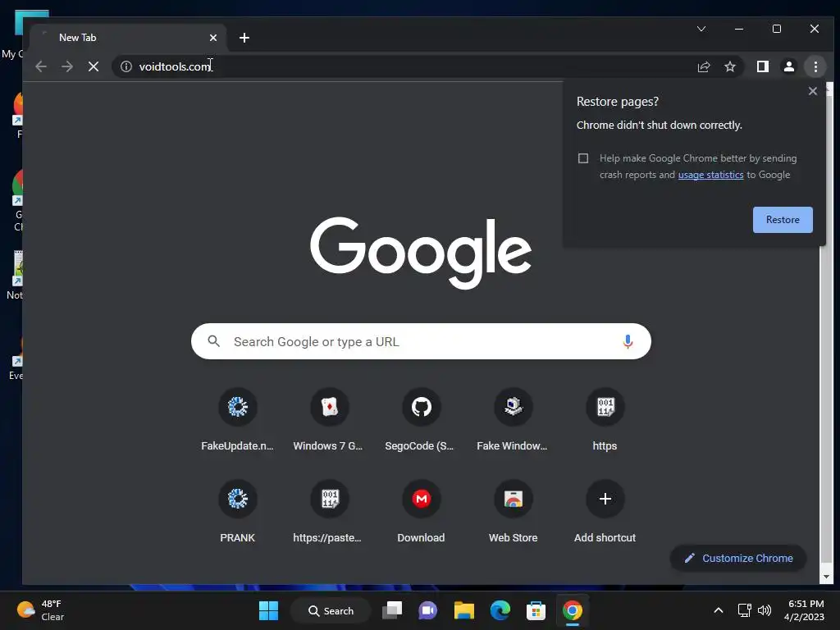840x630 pixels.
Task: Open Microsoft Store from the taskbar
Action: 536,610
